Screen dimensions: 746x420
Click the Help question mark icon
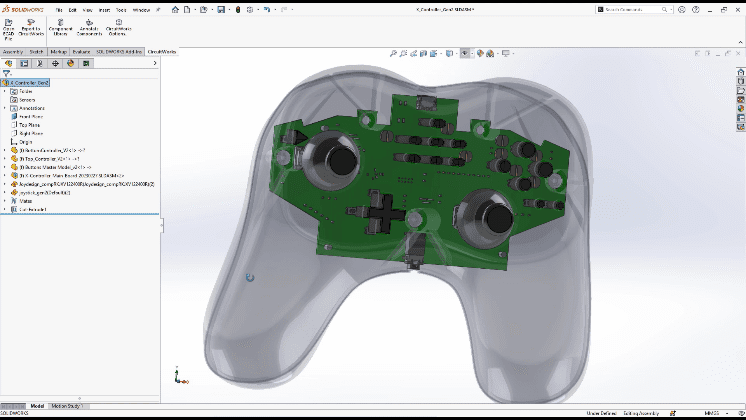[x=696, y=10]
